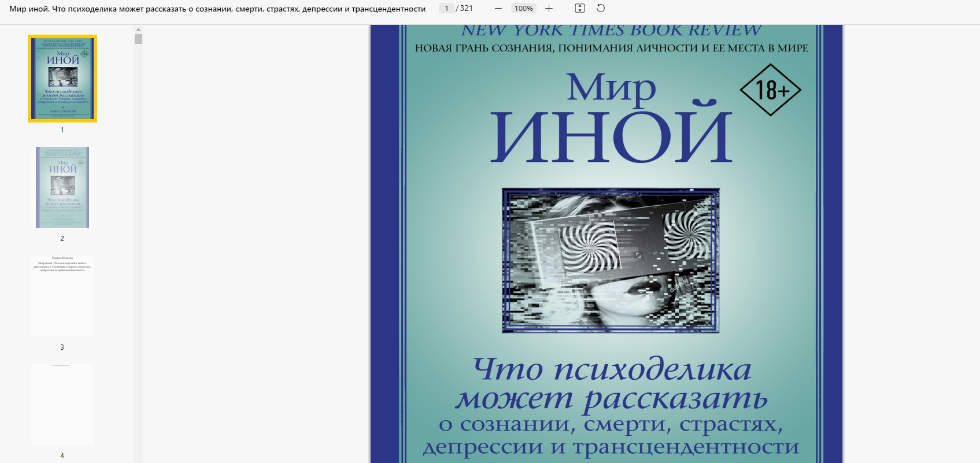
Task: Click the thumbnail sidebar scrollbar handle
Action: tap(138, 39)
